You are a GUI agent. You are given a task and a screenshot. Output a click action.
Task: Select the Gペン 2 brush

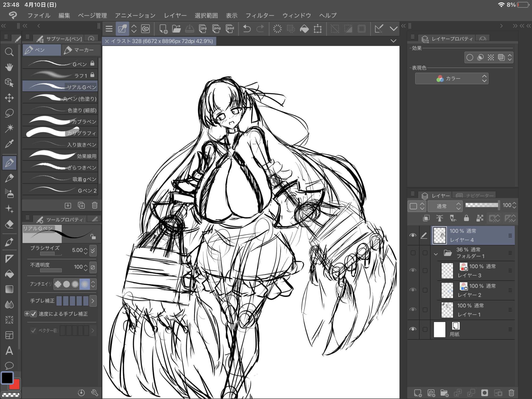point(60,190)
